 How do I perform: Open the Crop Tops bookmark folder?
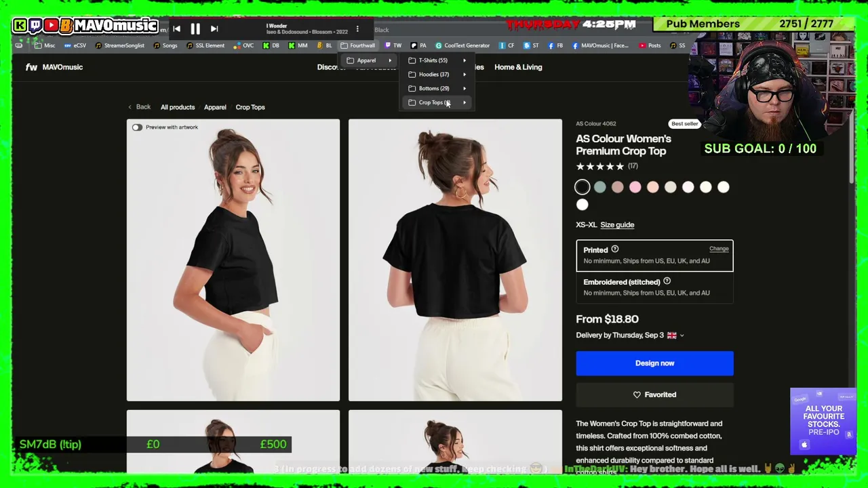pos(437,102)
